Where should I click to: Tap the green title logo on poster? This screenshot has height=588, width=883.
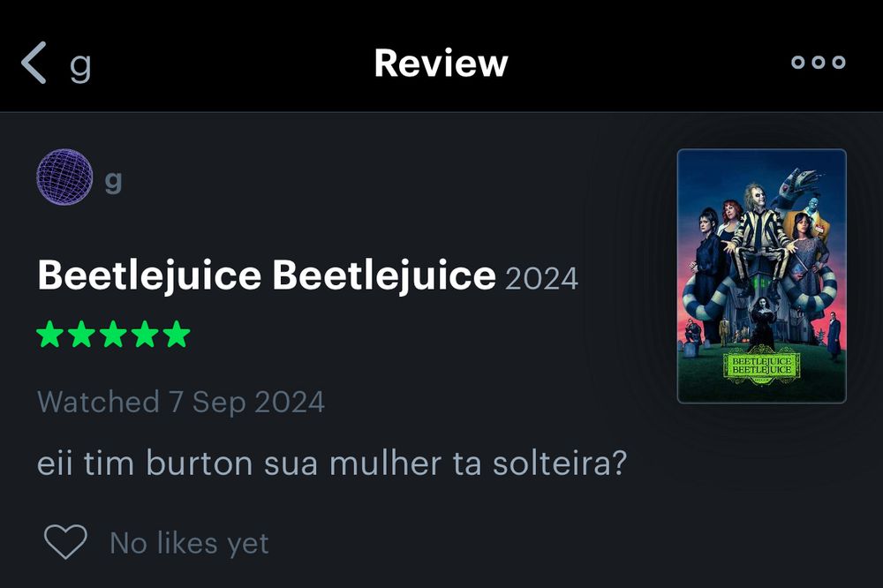tap(761, 365)
